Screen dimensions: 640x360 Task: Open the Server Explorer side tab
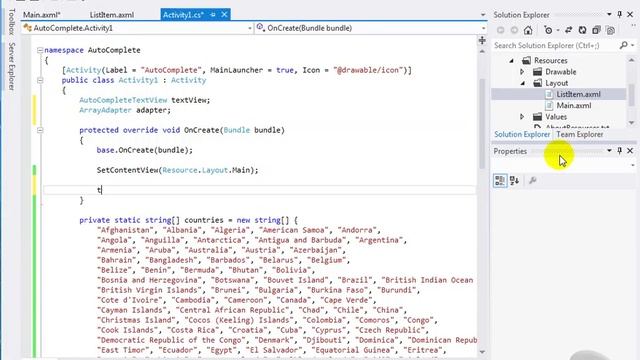(11, 66)
